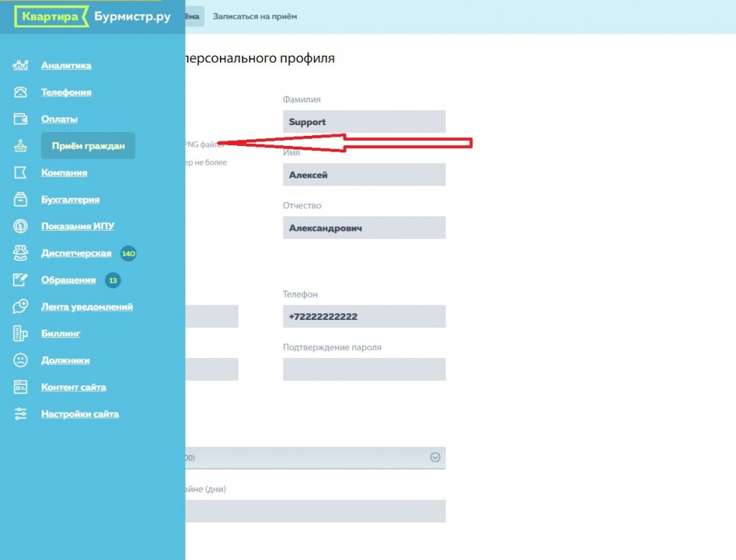
Task: Open Лента уведомлений
Action: (87, 306)
